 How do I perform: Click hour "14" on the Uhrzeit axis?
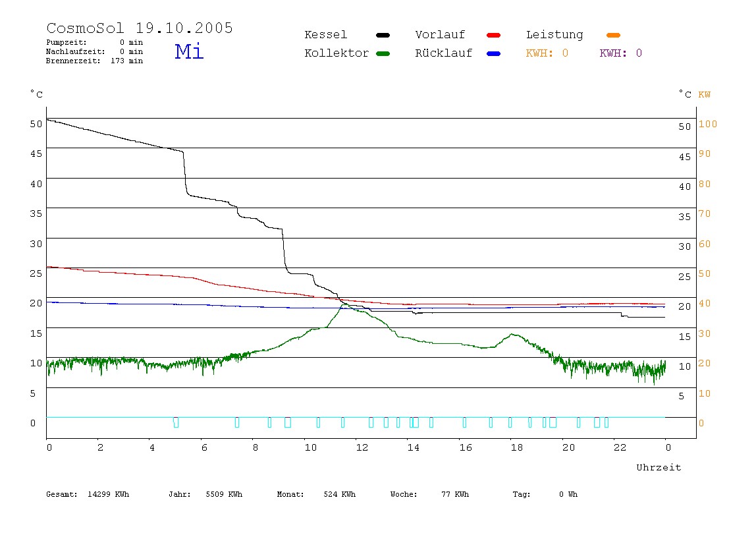[413, 447]
